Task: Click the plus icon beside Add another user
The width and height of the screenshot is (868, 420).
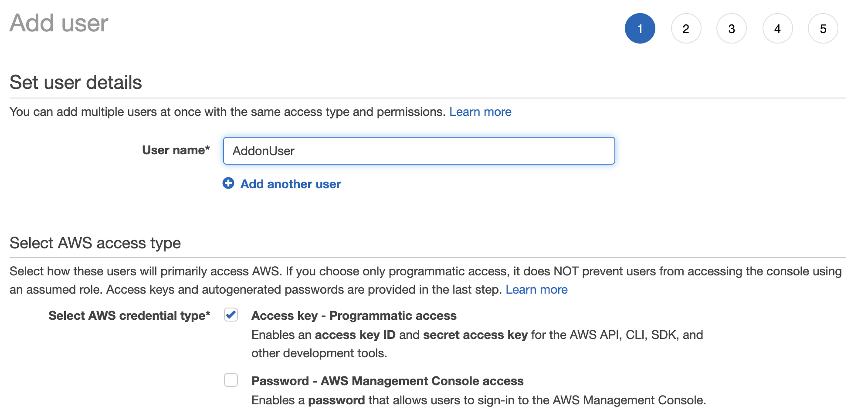Action: pyautogui.click(x=228, y=183)
